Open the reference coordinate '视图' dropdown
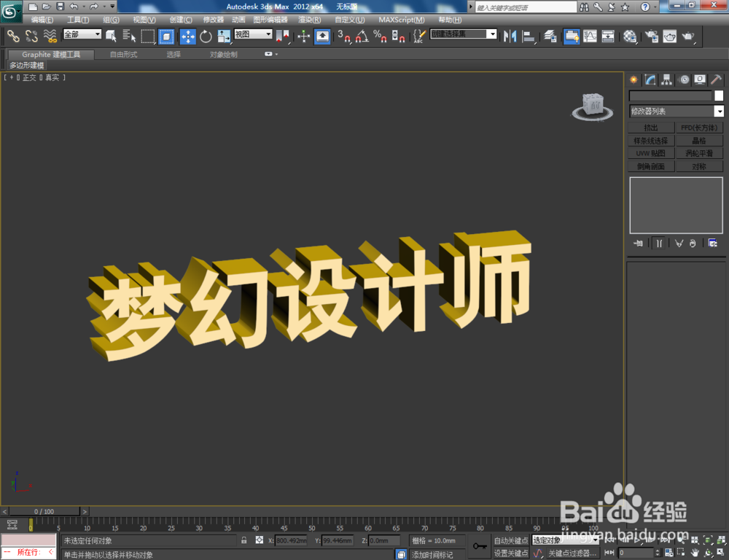Image resolution: width=729 pixels, height=560 pixels. click(253, 34)
